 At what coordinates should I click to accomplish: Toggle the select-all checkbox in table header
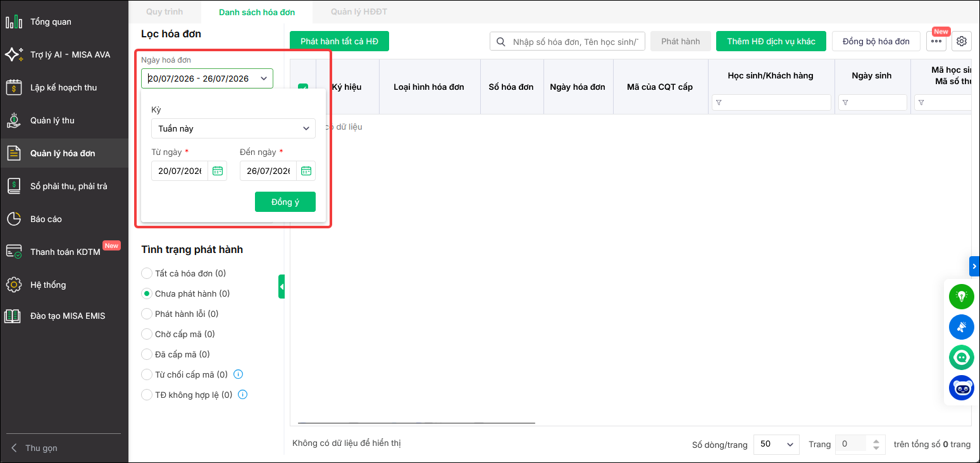tap(303, 87)
